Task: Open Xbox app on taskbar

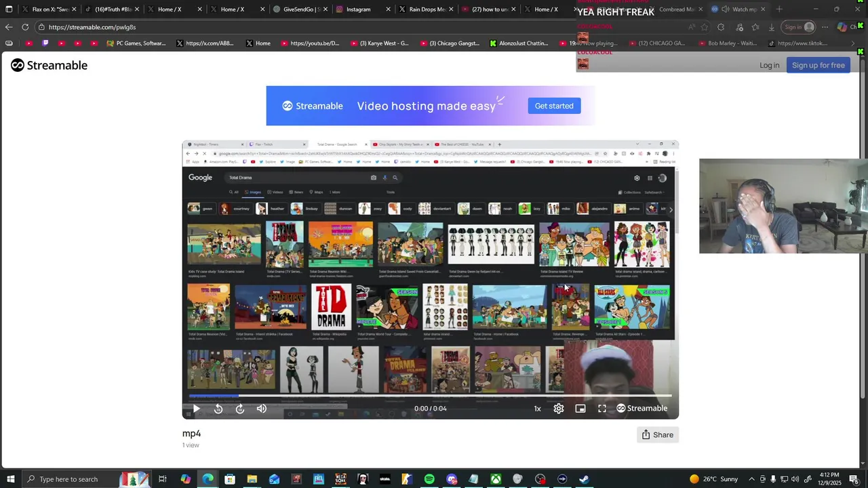Action: pos(496,479)
